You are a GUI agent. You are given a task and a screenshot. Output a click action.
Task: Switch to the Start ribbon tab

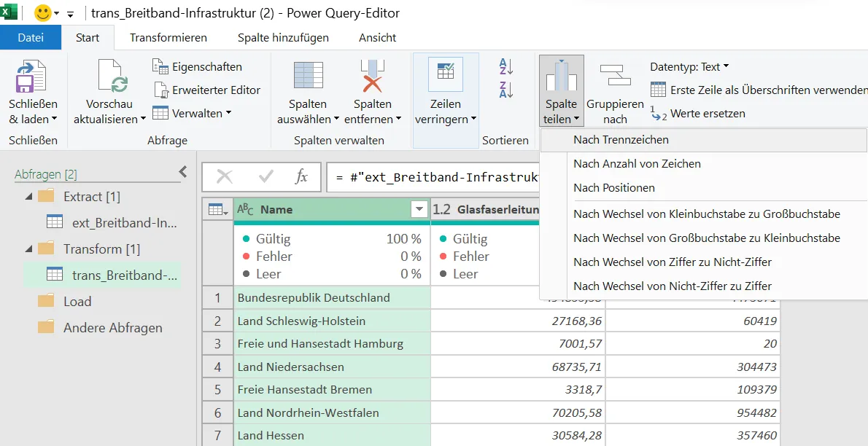pos(88,38)
